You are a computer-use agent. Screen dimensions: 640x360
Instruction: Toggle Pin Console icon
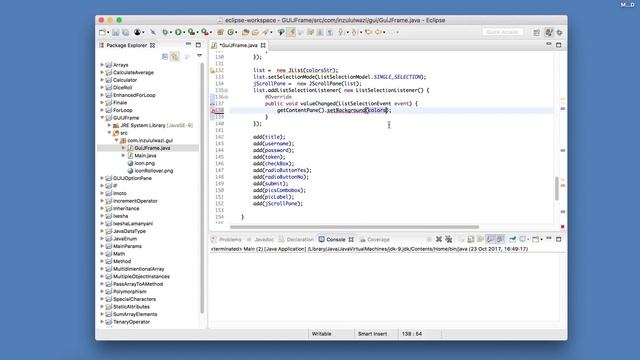pyautogui.click(x=512, y=239)
